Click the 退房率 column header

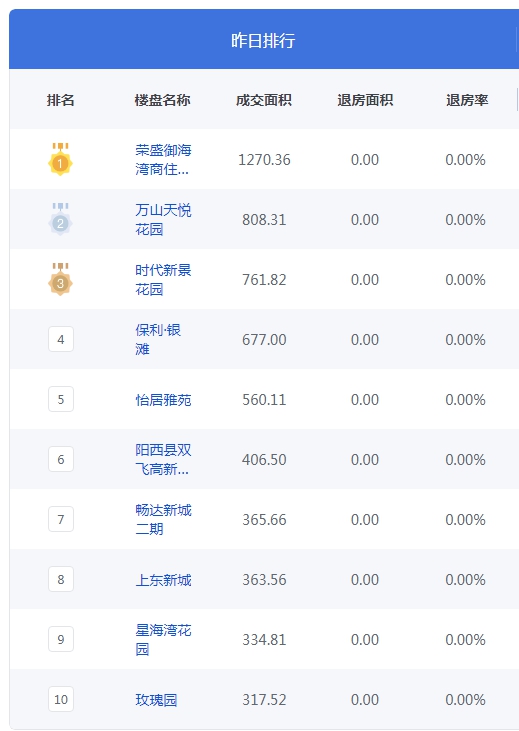click(467, 100)
